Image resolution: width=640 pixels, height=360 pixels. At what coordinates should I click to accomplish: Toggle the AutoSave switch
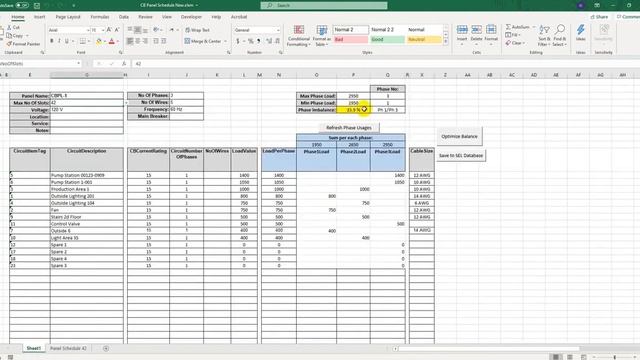click(x=22, y=6)
